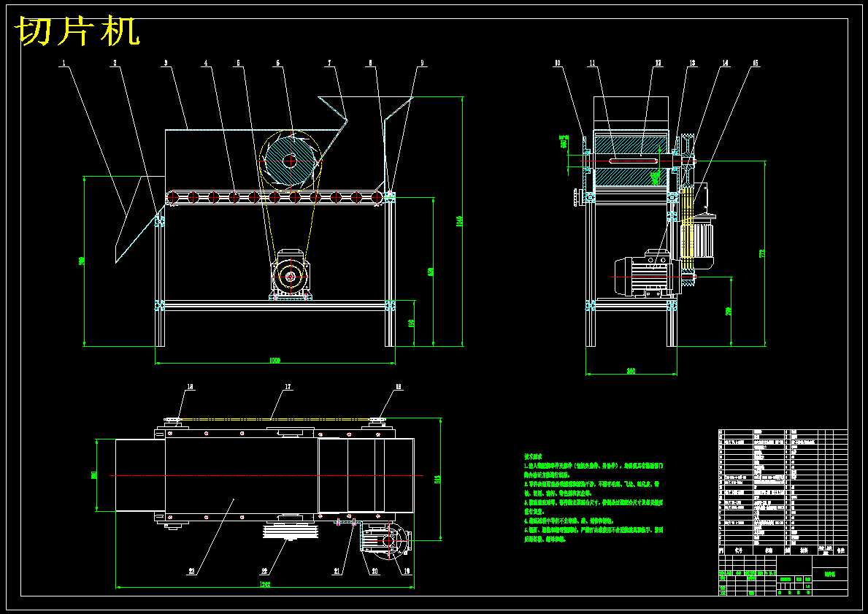Select part callout number 6
This screenshot has height=614, width=868.
coord(278,63)
